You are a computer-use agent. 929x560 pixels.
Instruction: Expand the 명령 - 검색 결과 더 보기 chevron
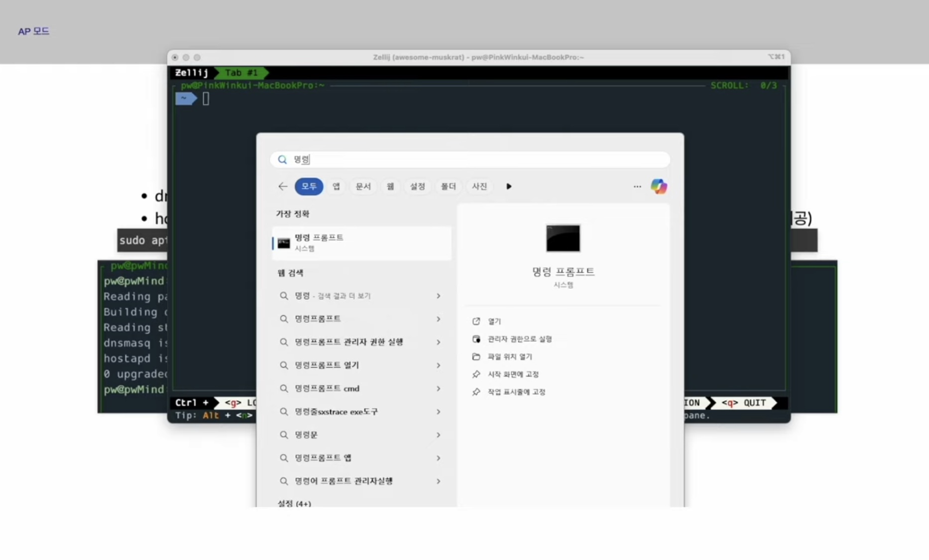click(439, 296)
